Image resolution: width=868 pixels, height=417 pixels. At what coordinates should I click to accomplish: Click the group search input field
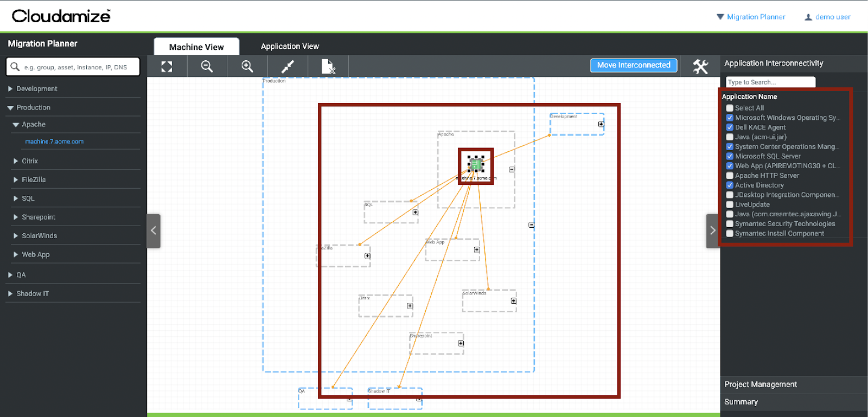click(x=76, y=67)
